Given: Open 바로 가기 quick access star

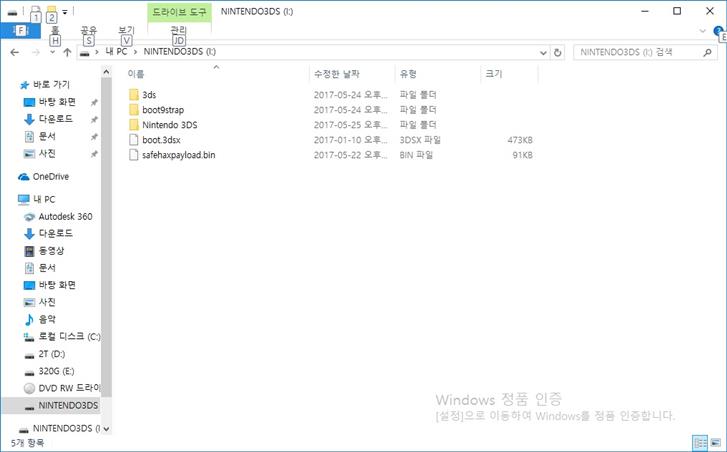Looking at the screenshot, I should click(24, 85).
